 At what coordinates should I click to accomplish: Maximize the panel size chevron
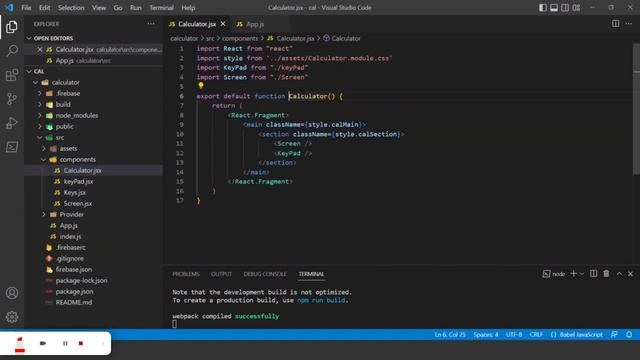coord(619,273)
